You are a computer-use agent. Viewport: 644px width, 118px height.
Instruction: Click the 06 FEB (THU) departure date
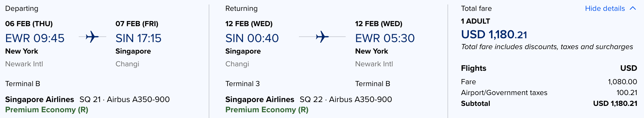[x=29, y=24]
